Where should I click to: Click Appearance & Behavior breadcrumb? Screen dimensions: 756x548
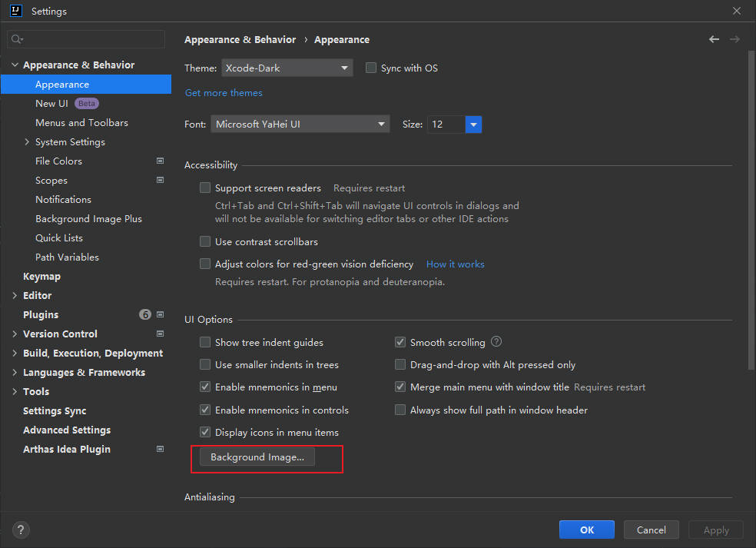point(240,39)
